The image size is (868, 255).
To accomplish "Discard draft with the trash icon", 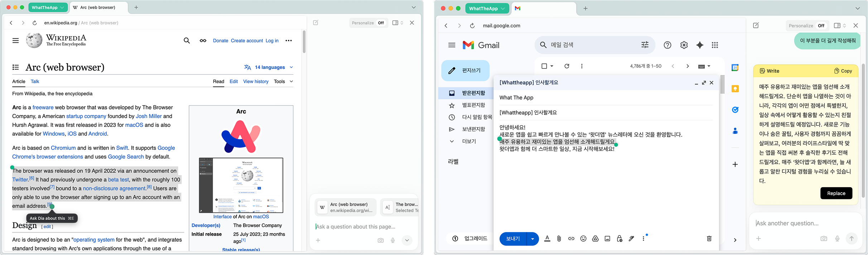I will pos(709,239).
